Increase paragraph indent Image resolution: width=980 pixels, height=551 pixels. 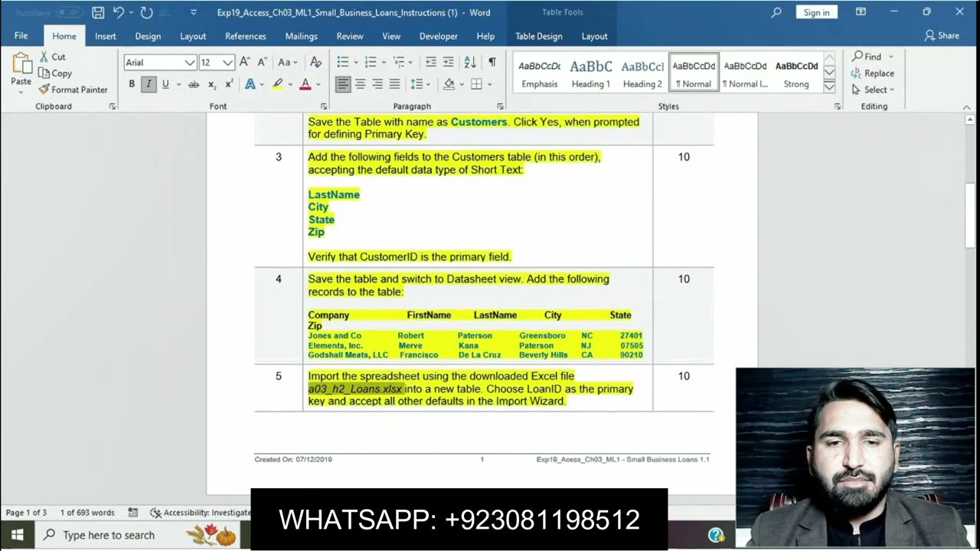coord(449,62)
